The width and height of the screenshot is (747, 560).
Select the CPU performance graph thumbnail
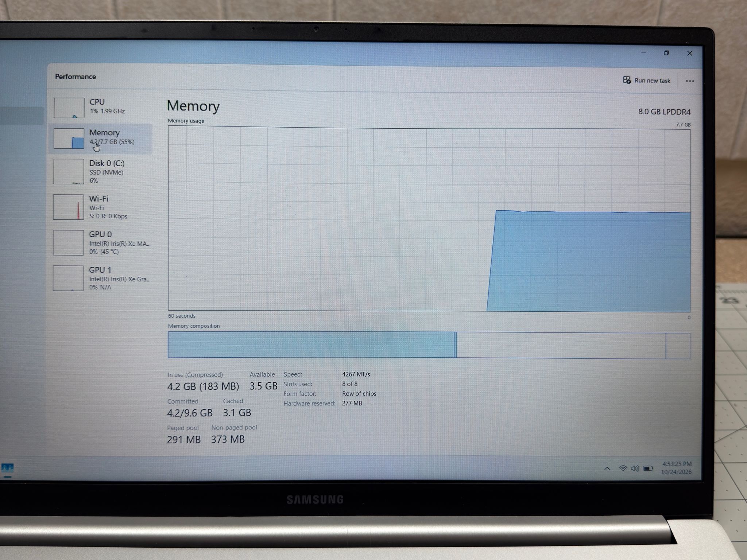coord(69,108)
